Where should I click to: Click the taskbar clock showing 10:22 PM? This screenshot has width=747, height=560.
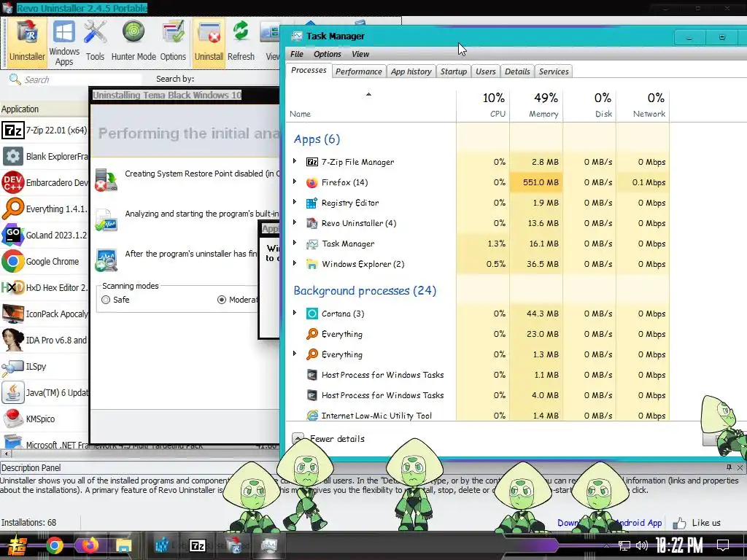tap(678, 545)
